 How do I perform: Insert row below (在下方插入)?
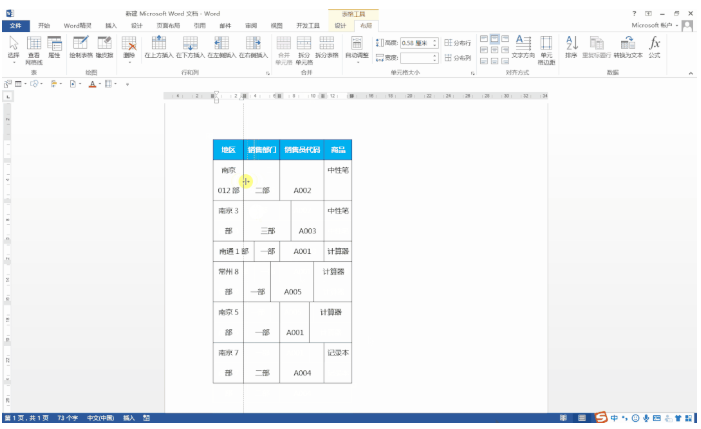(x=190, y=47)
